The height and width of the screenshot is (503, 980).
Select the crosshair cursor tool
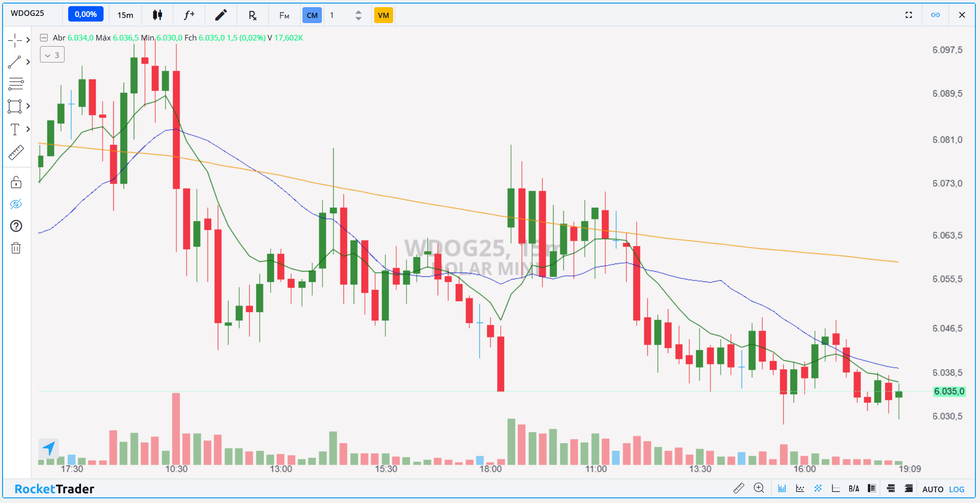tap(15, 40)
